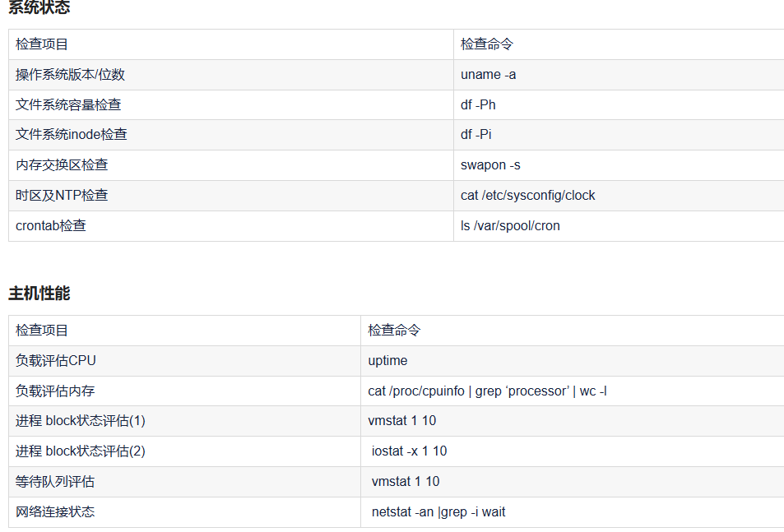Click the swapon -s command
The height and width of the screenshot is (532, 784).
tap(490, 165)
